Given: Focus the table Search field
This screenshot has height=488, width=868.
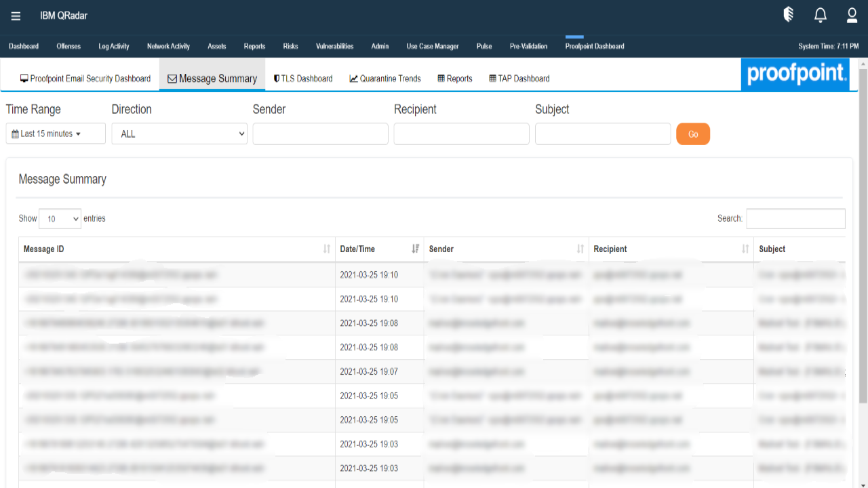Looking at the screenshot, I should click(795, 219).
